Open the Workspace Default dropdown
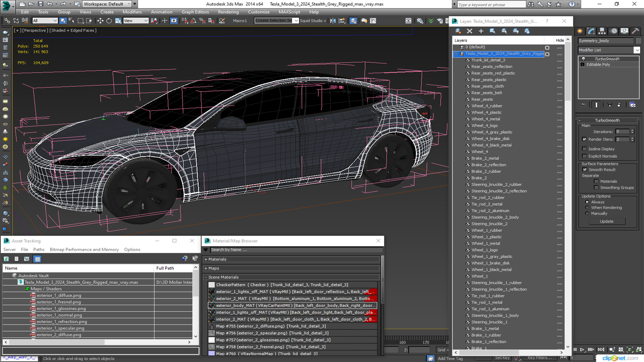Screen dimensions: 644x362 [x=106, y=4]
